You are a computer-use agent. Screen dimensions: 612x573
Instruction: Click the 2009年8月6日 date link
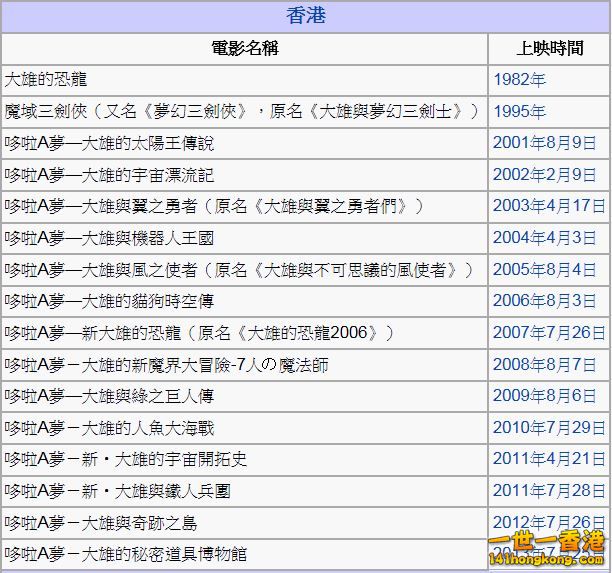pos(544,397)
